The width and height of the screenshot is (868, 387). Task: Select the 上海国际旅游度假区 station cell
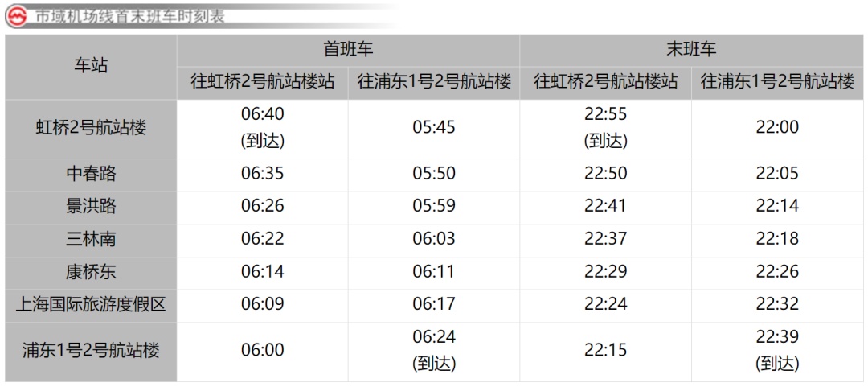(x=91, y=304)
